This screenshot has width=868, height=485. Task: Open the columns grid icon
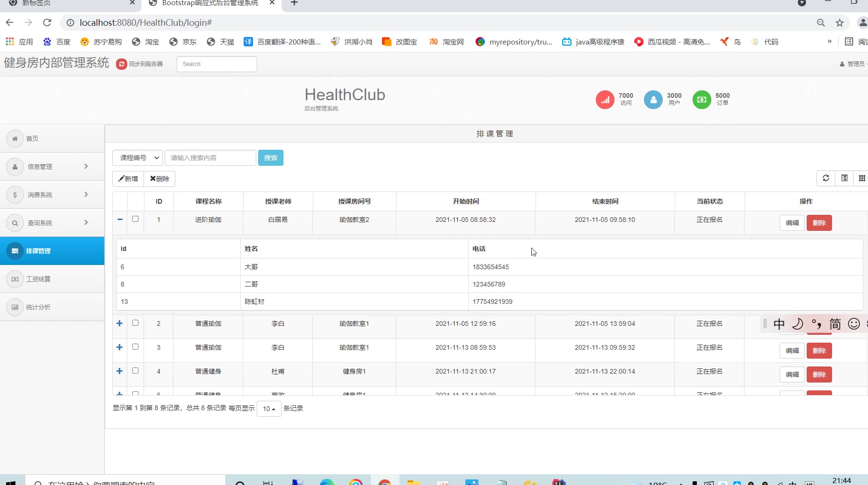862,178
